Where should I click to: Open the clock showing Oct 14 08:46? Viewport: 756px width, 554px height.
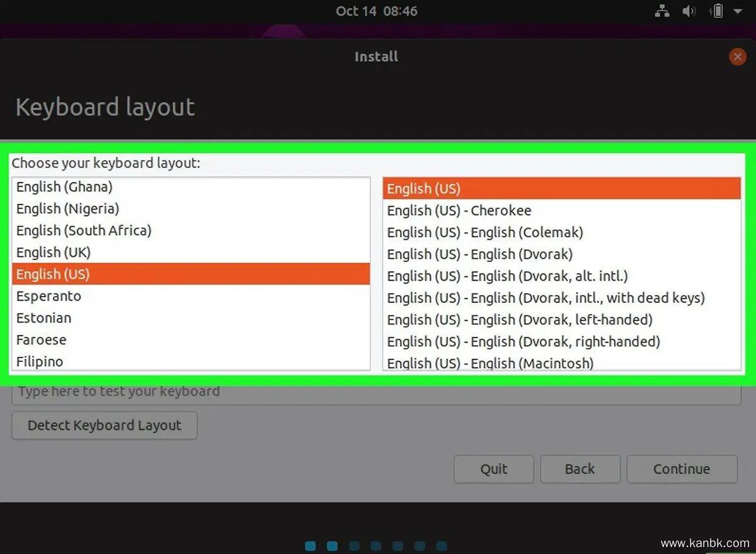coord(376,11)
